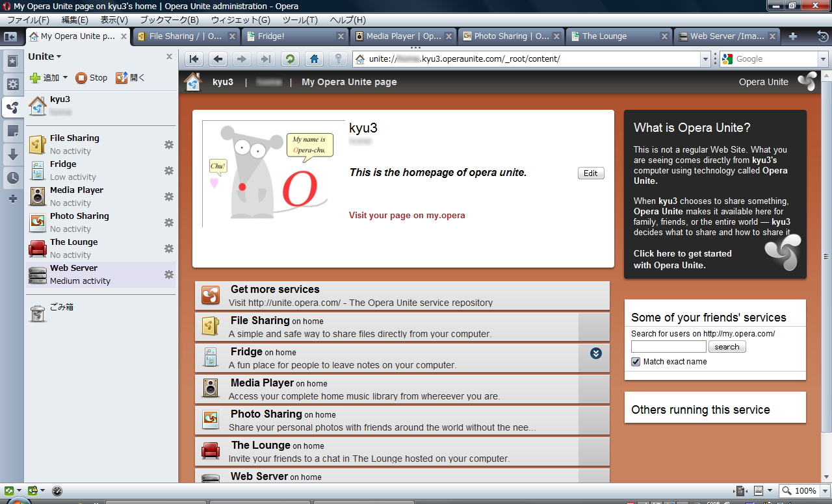
Task: Open The Lounge settings gear in sidebar
Action: click(169, 248)
